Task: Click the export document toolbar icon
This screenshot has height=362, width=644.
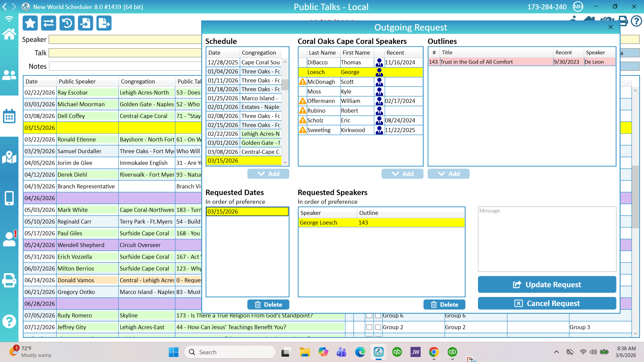Action: (104, 23)
